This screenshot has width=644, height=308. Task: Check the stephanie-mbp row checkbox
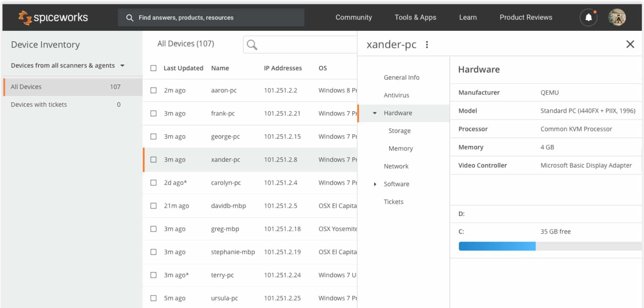153,252
